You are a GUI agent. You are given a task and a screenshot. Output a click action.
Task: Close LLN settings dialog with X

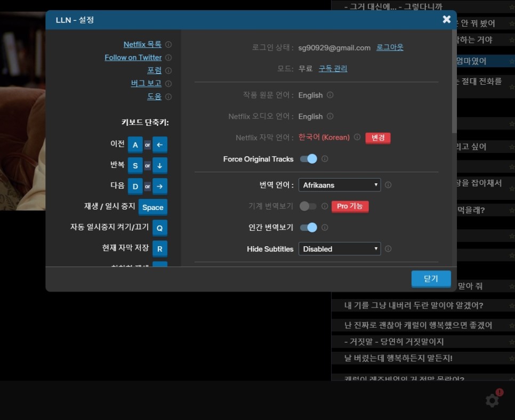coord(447,19)
